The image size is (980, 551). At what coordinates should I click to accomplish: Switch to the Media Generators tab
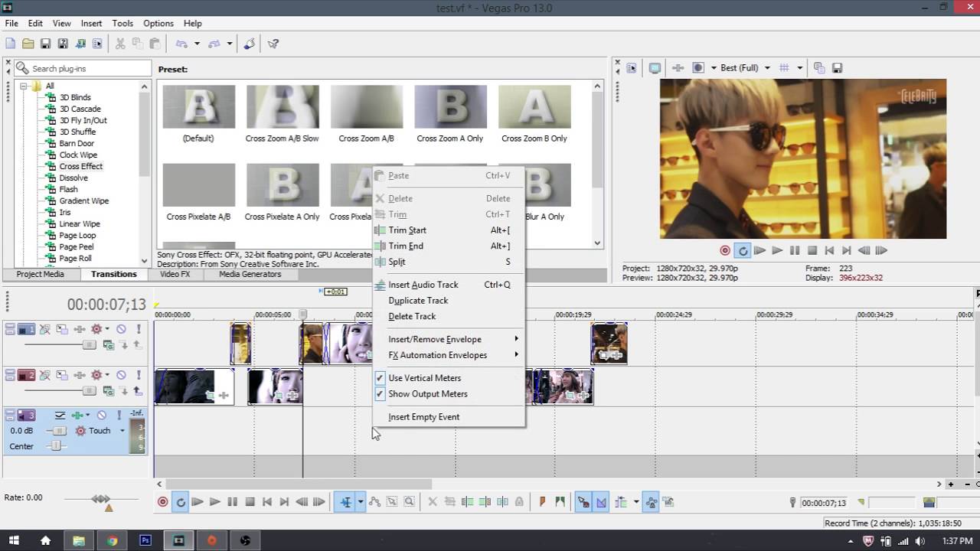tap(250, 274)
